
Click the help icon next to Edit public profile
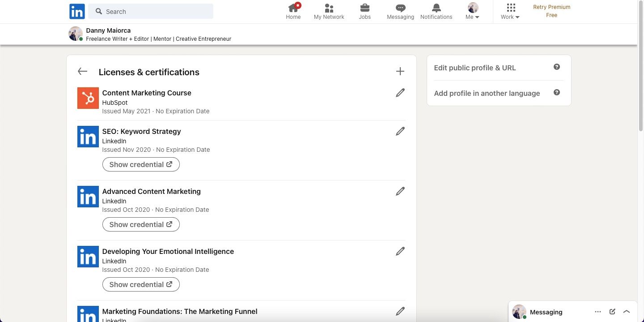click(557, 66)
